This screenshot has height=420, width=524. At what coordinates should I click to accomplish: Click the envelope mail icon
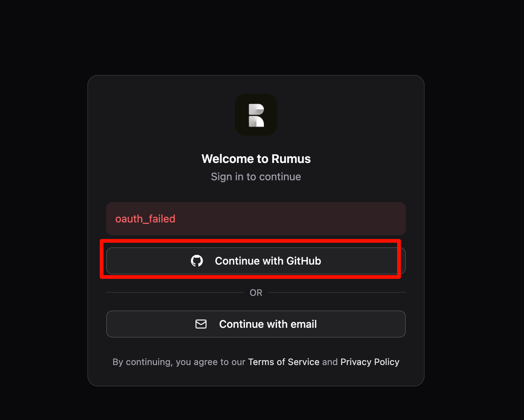[201, 324]
